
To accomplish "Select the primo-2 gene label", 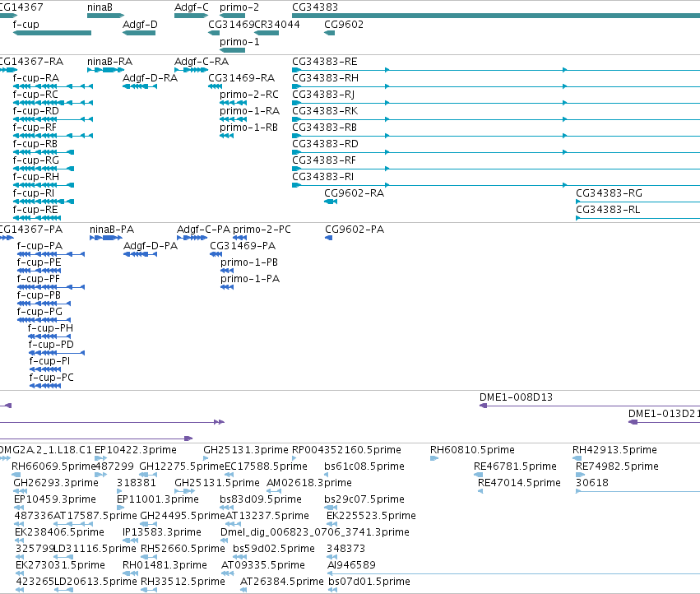I will tap(239, 7).
